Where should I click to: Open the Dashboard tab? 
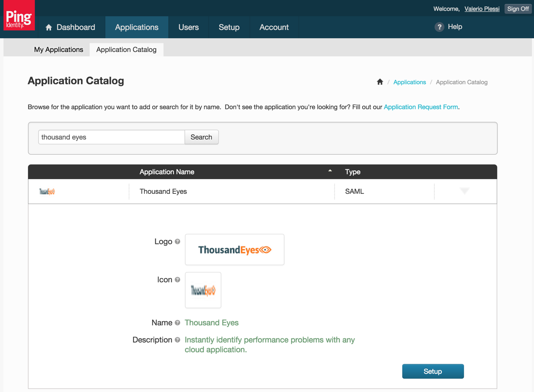click(x=70, y=27)
